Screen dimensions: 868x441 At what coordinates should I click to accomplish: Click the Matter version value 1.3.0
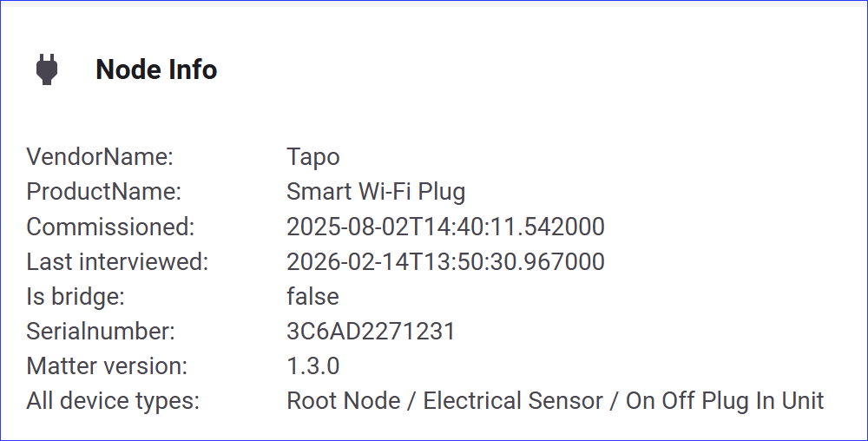pyautogui.click(x=312, y=366)
